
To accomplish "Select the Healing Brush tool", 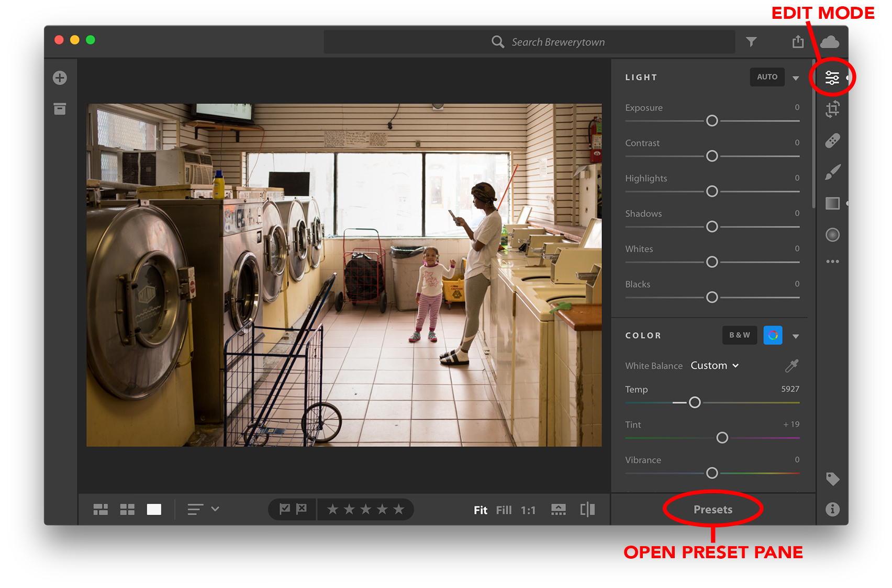I will click(832, 140).
